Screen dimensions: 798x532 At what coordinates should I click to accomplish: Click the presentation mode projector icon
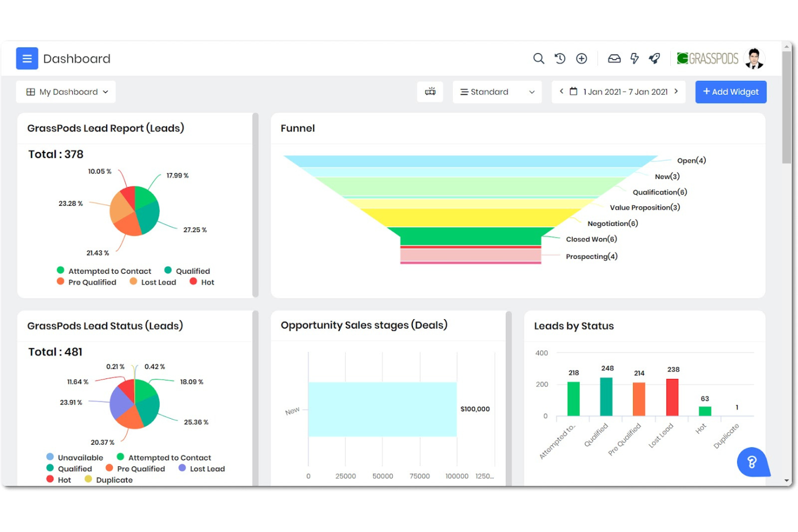[x=430, y=92]
